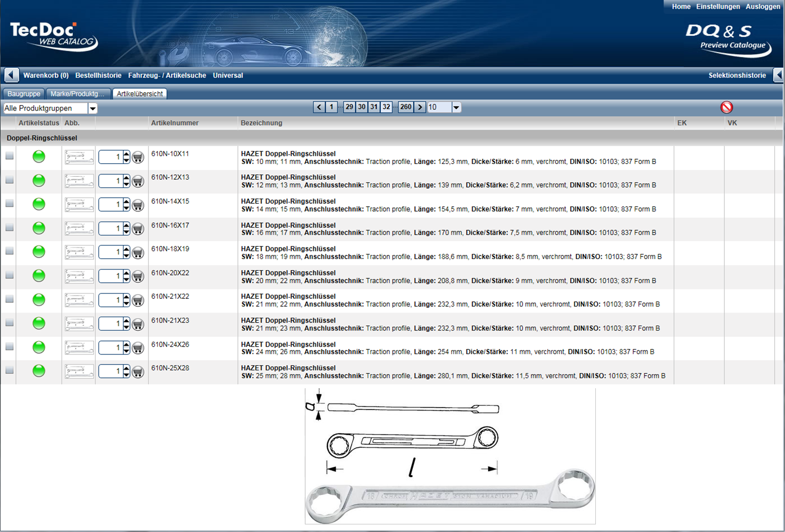Click green availability dot for 610N-18X19
Image resolution: width=785 pixels, height=532 pixels.
(x=39, y=252)
